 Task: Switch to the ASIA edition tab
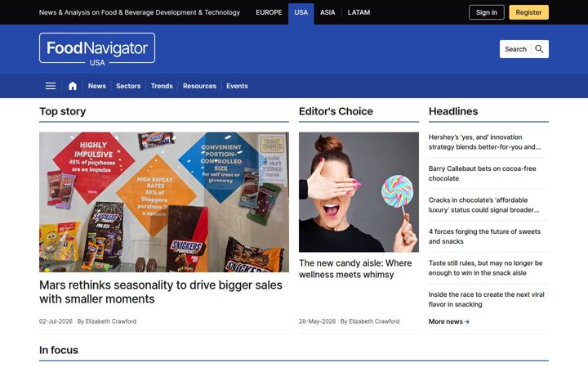(x=327, y=12)
